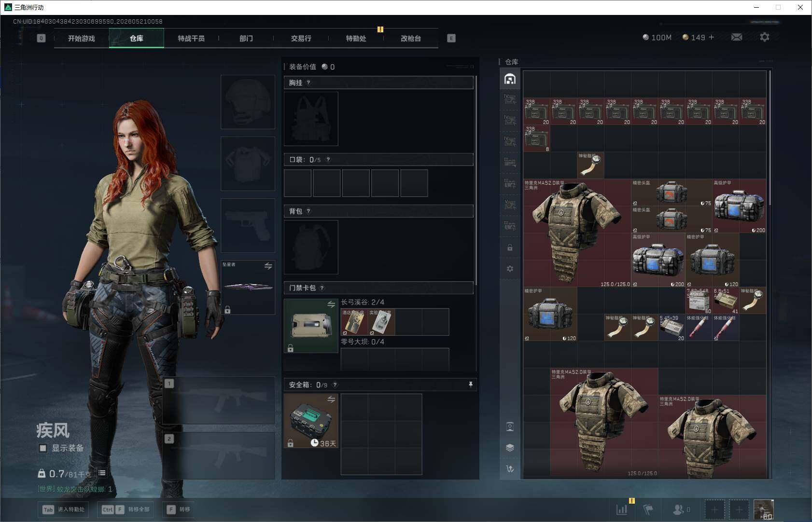Show help for 门禁卡包 card case
The image size is (812, 522).
coord(322,288)
